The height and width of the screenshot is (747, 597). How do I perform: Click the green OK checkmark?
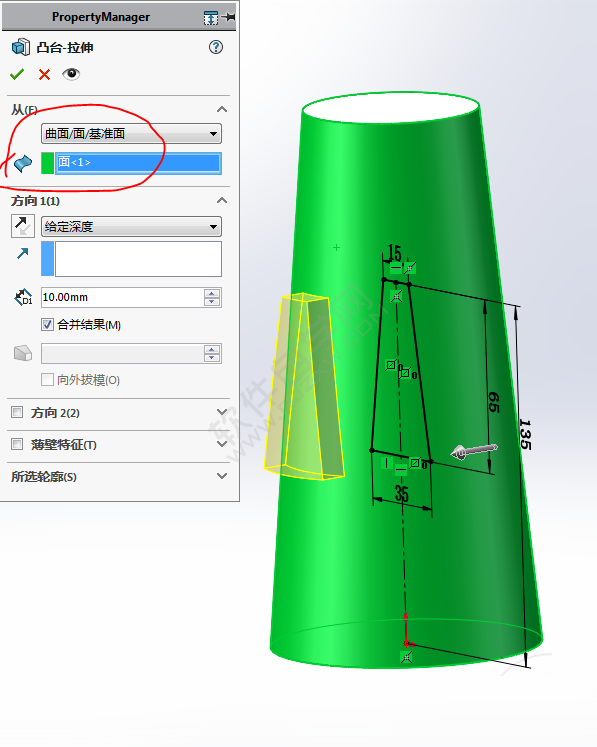tap(17, 74)
